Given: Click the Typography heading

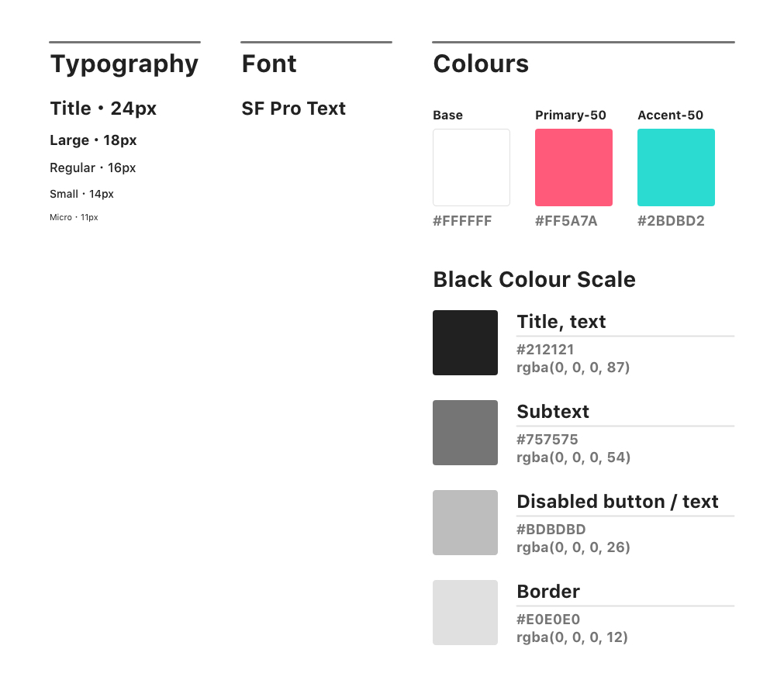Looking at the screenshot, I should pos(124,64).
